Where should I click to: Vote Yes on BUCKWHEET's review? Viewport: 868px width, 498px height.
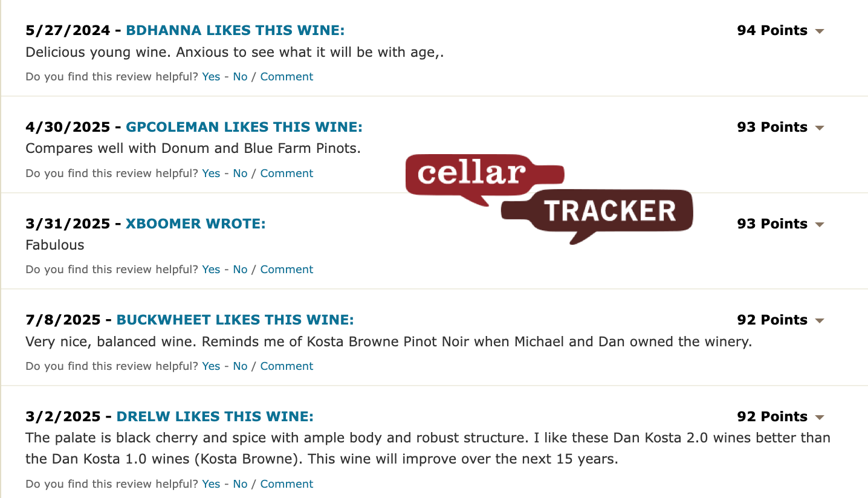[211, 366]
